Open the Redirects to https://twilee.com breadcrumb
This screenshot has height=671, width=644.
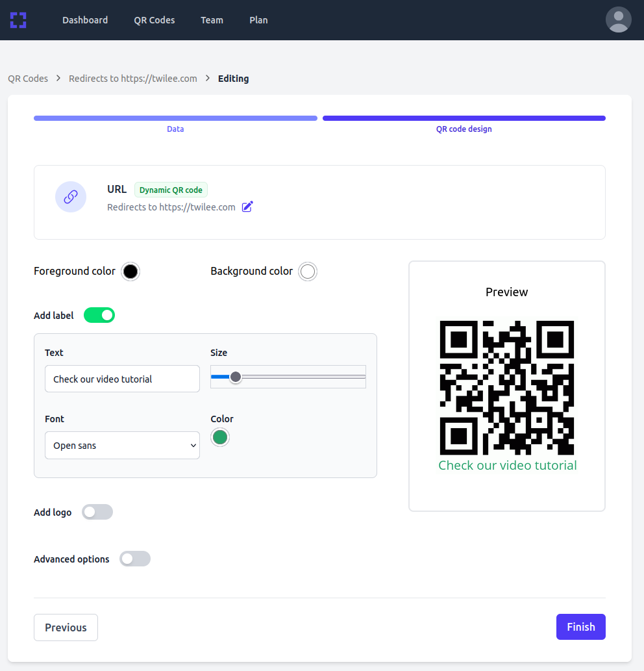pos(133,79)
